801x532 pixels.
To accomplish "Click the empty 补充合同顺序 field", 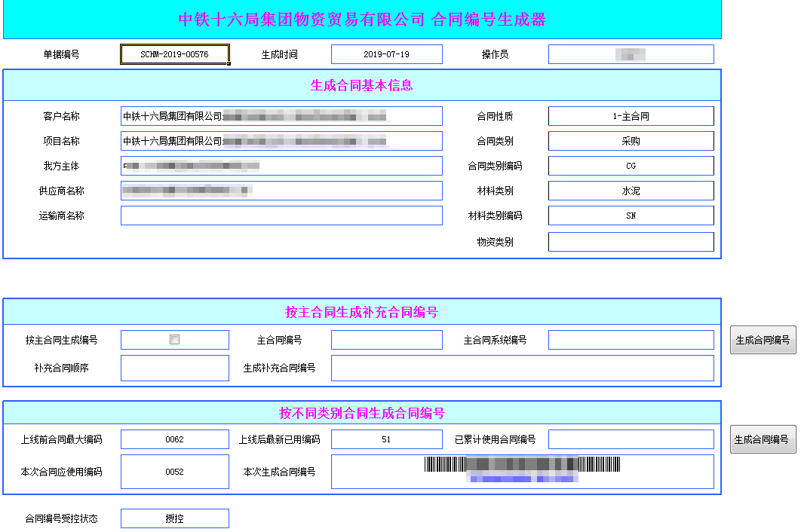I will (175, 368).
